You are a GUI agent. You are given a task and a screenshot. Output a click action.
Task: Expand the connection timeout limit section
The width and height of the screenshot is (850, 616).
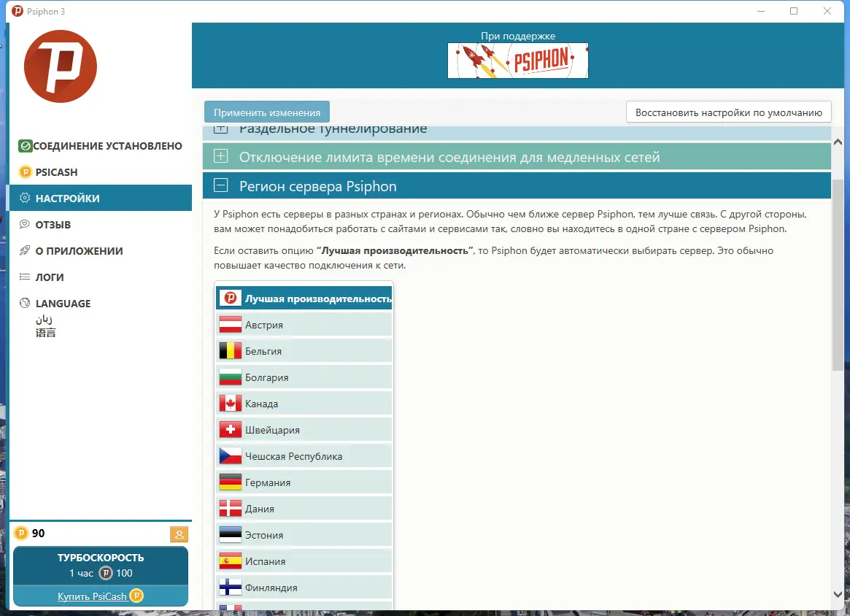(x=517, y=157)
